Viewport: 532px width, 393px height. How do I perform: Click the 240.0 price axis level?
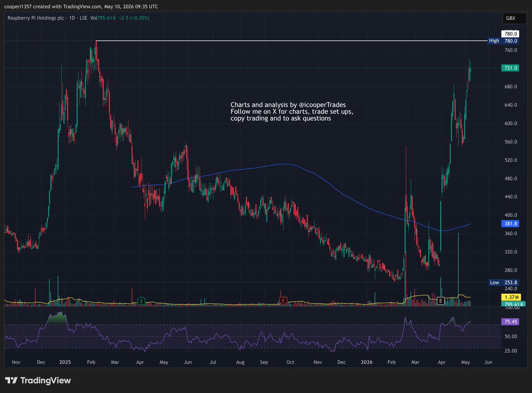coord(510,288)
